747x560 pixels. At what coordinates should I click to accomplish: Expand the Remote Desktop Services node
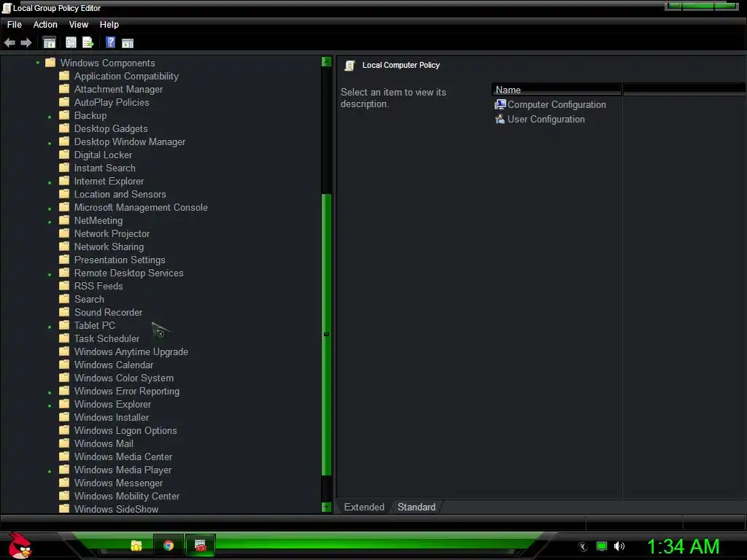[x=50, y=274]
